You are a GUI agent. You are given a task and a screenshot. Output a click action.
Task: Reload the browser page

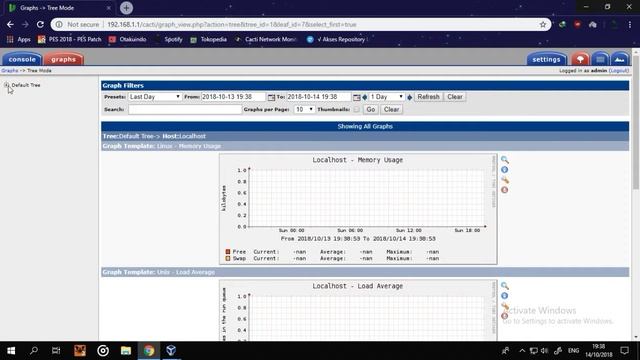pos(40,24)
